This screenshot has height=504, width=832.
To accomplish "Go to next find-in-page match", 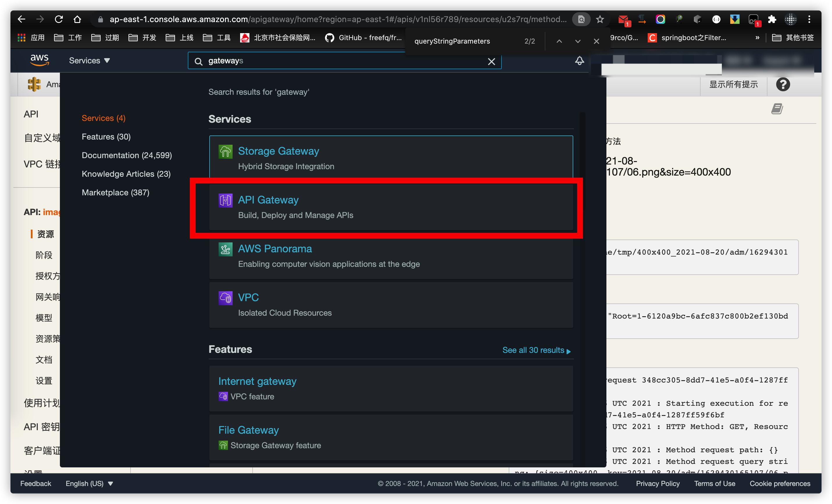I will tap(578, 41).
